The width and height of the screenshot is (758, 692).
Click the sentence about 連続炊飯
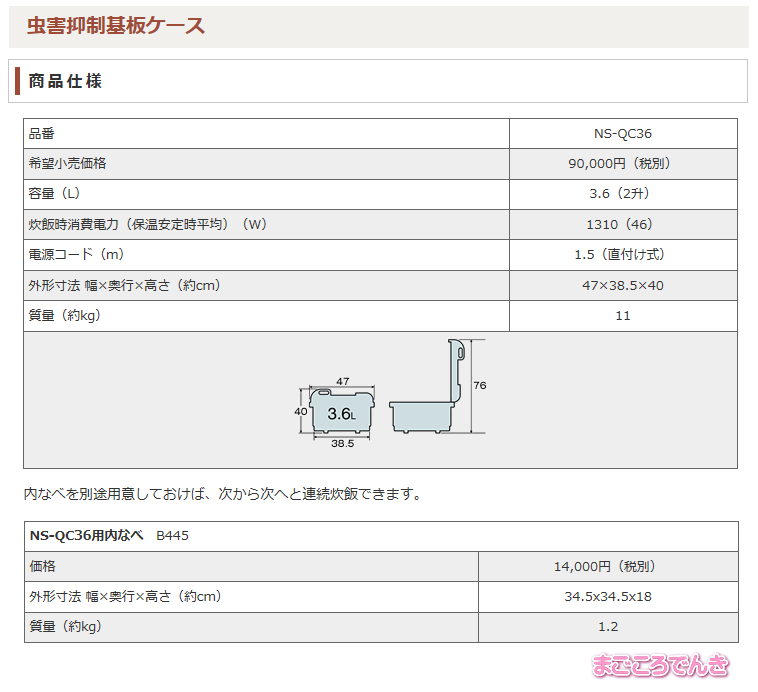pos(225,494)
